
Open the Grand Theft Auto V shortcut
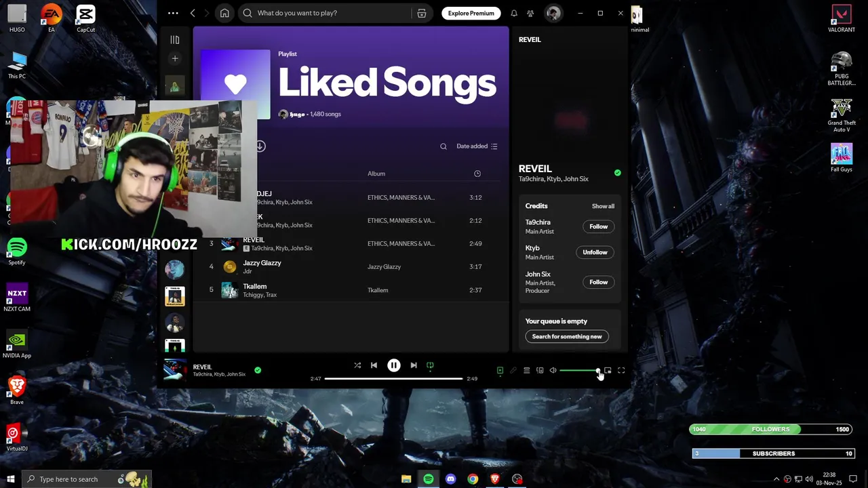[842, 115]
